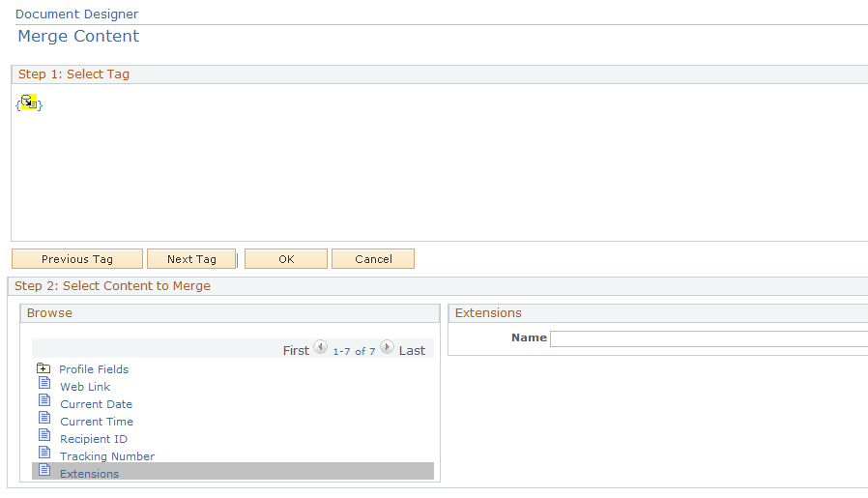Select the Extensions row link
Viewport: 868px width, 498px height.
click(x=89, y=474)
